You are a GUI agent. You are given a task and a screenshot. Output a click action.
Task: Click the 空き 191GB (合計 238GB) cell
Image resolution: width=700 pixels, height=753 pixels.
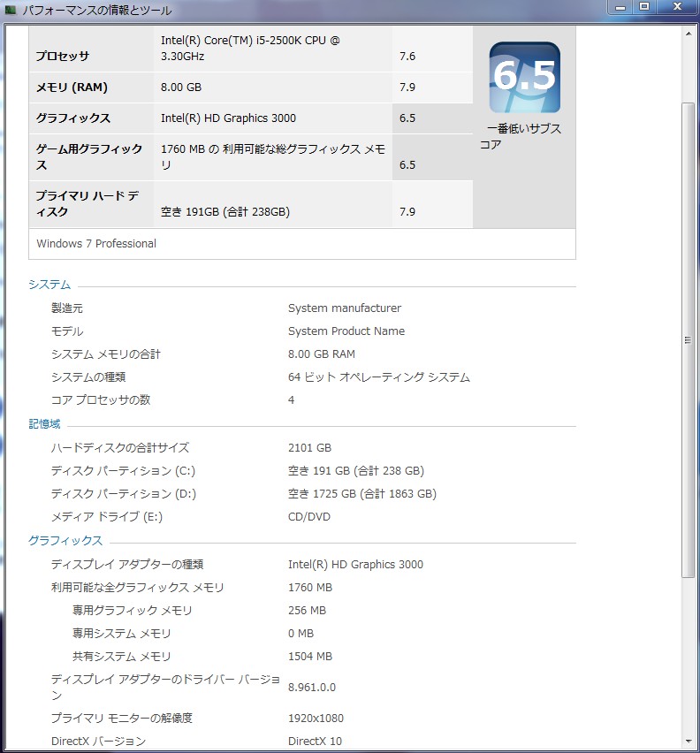click(x=225, y=212)
